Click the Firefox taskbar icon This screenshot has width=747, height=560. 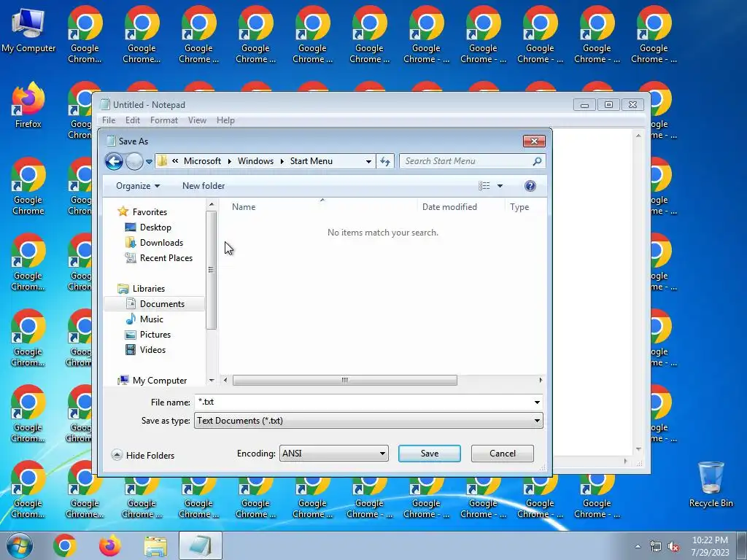click(x=110, y=545)
